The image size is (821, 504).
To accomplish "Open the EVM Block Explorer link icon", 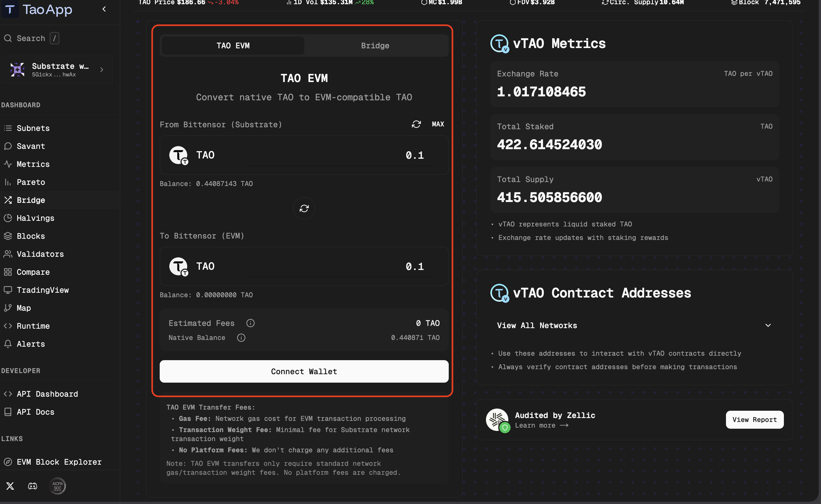I will coord(8,462).
